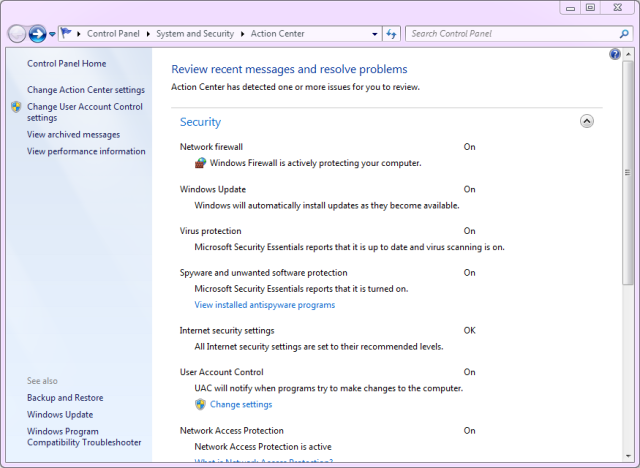The width and height of the screenshot is (640, 468).
Task: Open Change User Account Control settings
Action: pyautogui.click(x=85, y=112)
